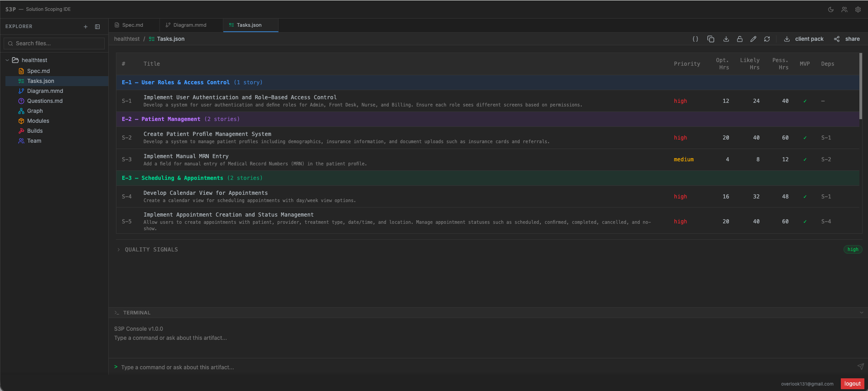View raw JSON with braces icon
Viewport: 868px width, 391px height.
[695, 39]
